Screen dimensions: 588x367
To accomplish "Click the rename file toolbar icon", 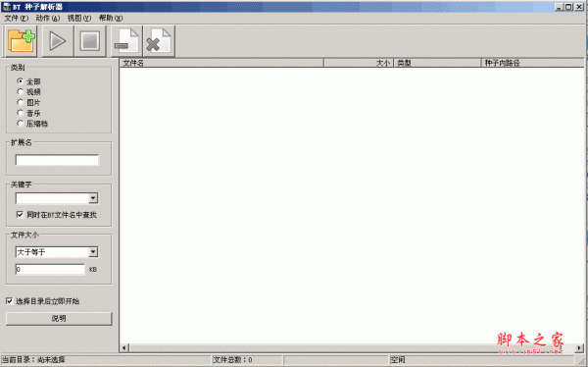I will pyautogui.click(x=126, y=41).
